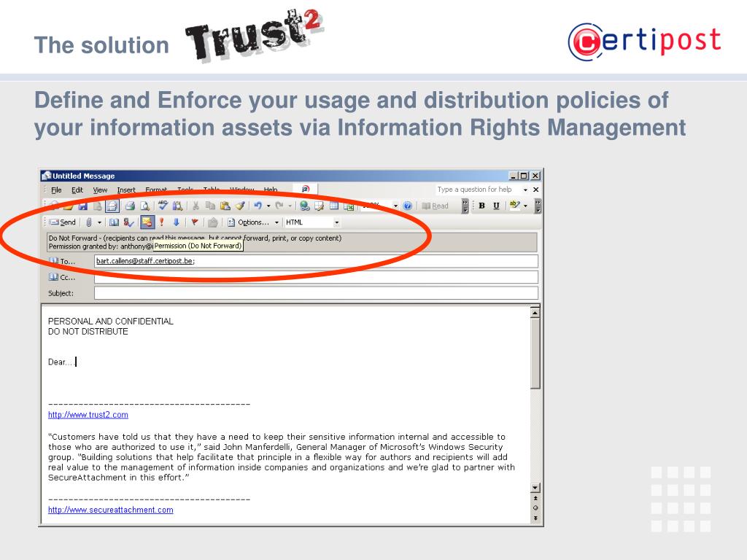Click the Read layout button

point(435,206)
